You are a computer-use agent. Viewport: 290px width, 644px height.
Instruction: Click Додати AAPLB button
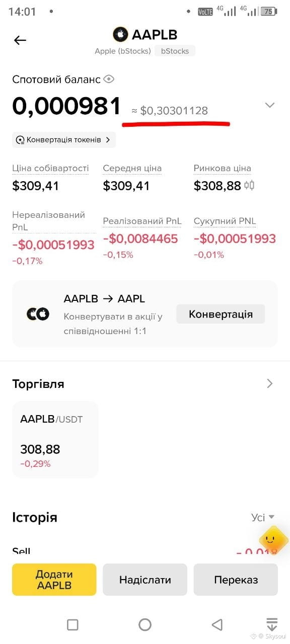(54, 580)
